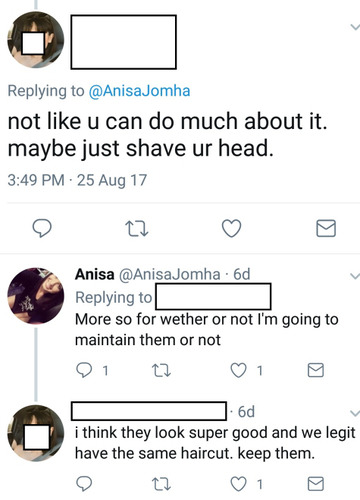Retweet Anisa's "maintain them or not" tweet
Viewport: 360px width, 500px height.
pyautogui.click(x=161, y=370)
